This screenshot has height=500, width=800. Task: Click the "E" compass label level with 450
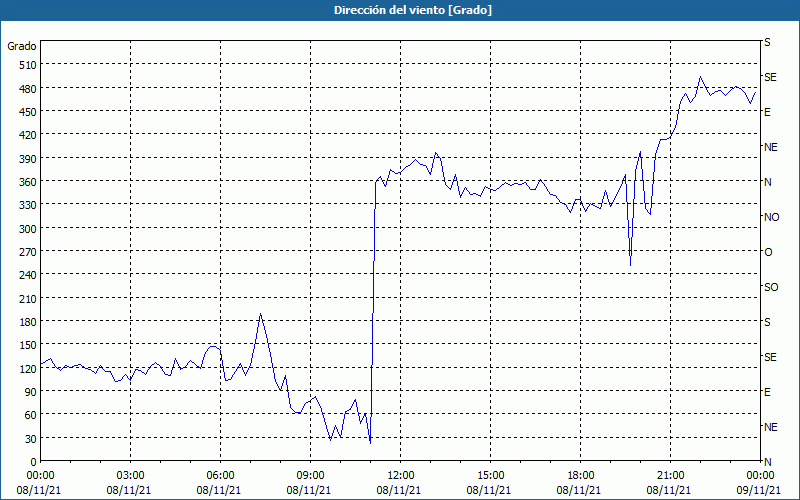[x=767, y=112]
